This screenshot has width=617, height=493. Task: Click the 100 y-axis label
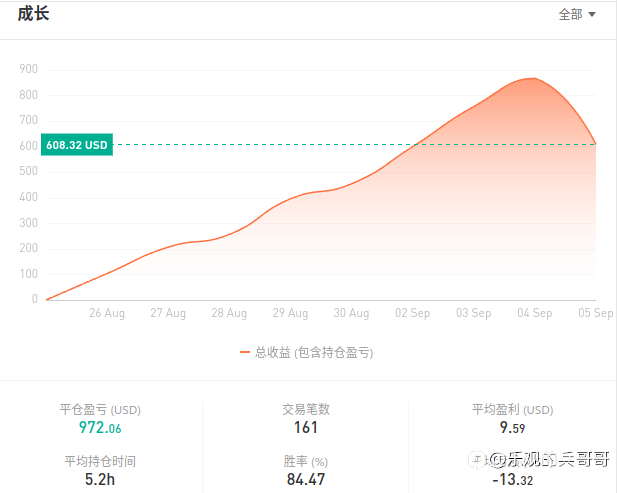[x=29, y=274]
